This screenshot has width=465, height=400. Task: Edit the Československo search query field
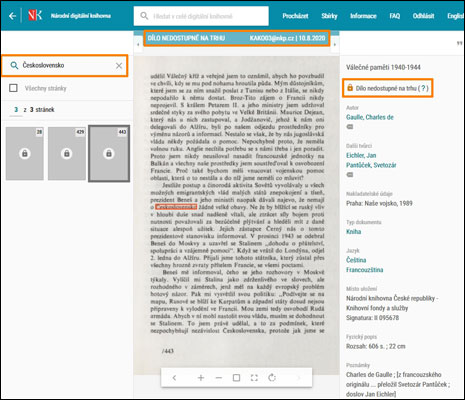(x=65, y=65)
